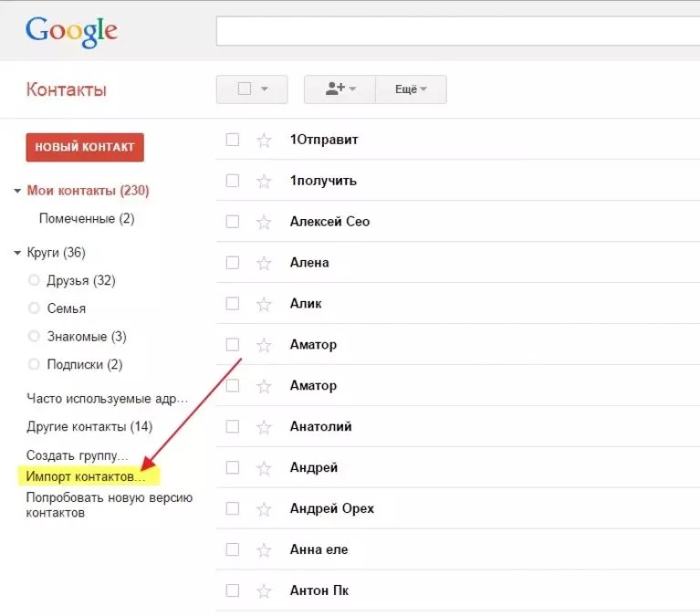
Task: Open the Подписки (2) circle
Action: pos(84,365)
